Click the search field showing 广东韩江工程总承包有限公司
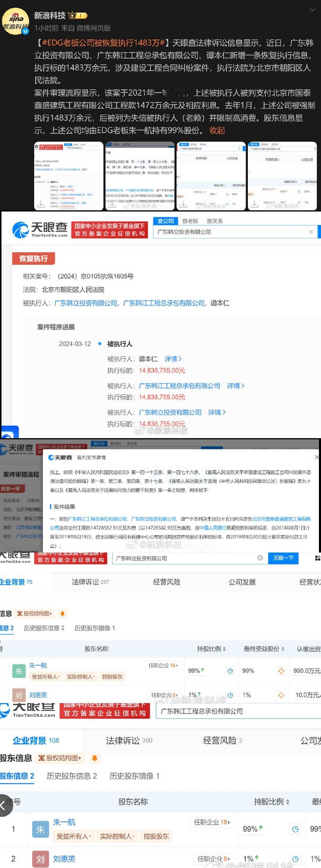321x868 pixels. point(238,711)
